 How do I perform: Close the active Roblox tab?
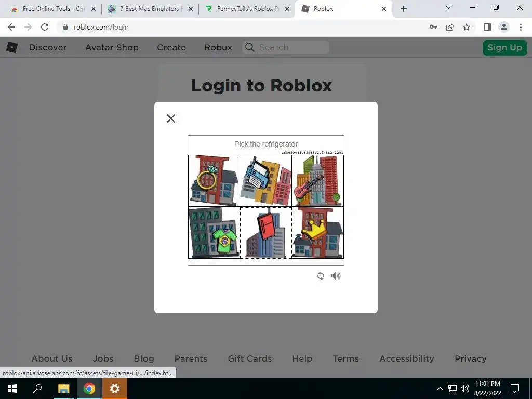click(384, 9)
